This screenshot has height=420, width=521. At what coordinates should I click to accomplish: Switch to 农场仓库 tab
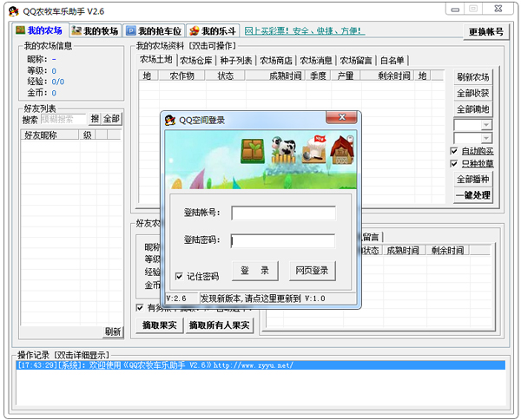(195, 61)
